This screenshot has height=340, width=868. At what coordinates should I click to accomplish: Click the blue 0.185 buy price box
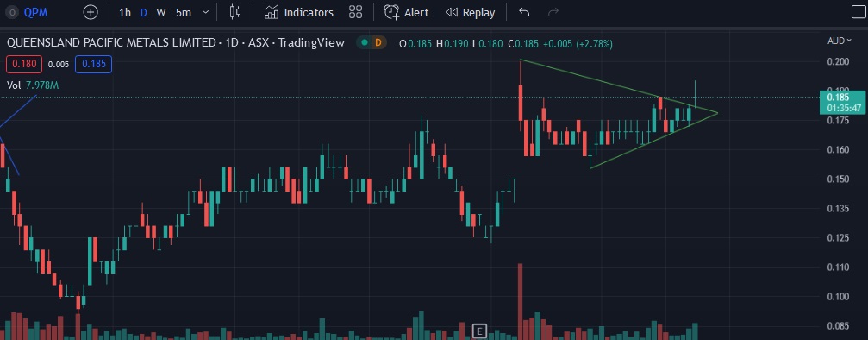(94, 65)
